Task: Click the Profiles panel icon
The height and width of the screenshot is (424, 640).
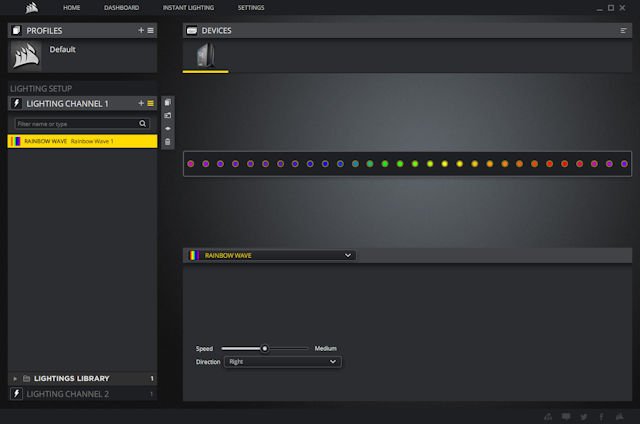Action: coord(16,31)
